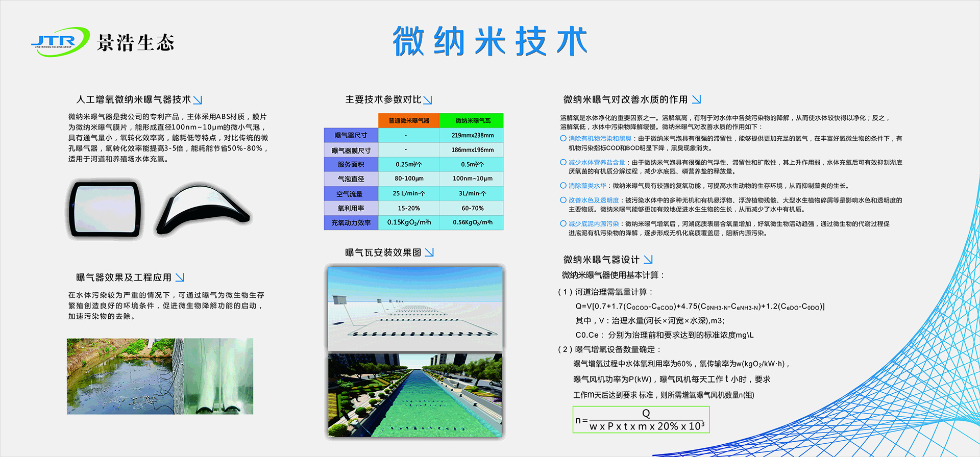Click the 60-70% oxygen utilization cyan cell
This screenshot has width=980, height=457.
[472, 208]
